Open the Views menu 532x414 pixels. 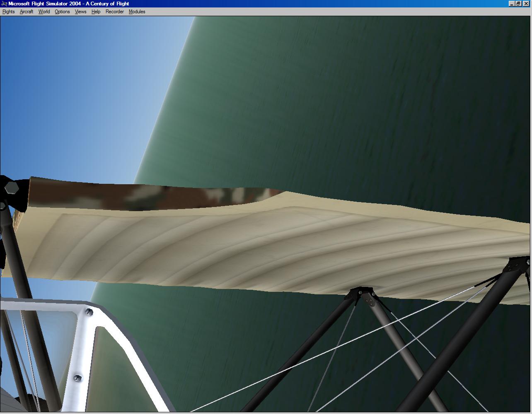point(80,12)
